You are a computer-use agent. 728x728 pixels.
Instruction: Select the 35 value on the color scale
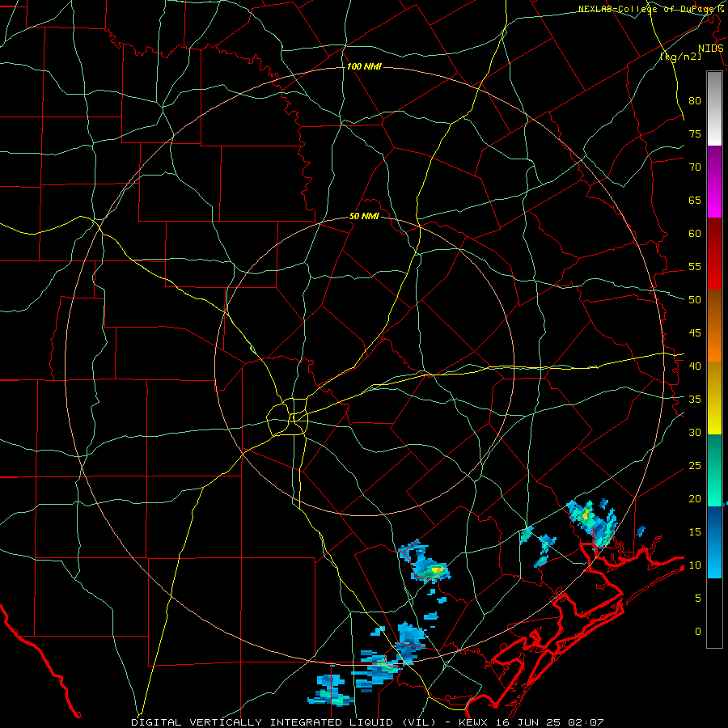point(695,400)
